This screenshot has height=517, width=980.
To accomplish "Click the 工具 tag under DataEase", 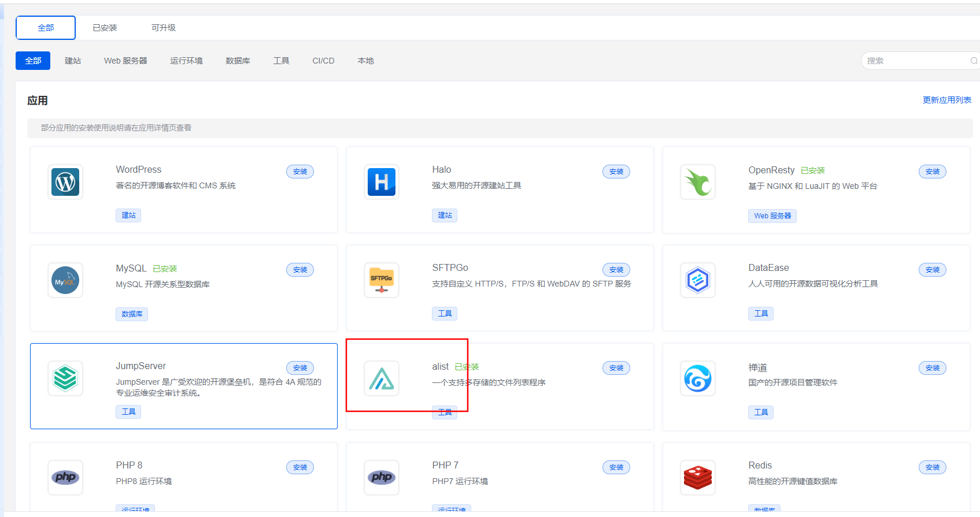I will pyautogui.click(x=761, y=314).
